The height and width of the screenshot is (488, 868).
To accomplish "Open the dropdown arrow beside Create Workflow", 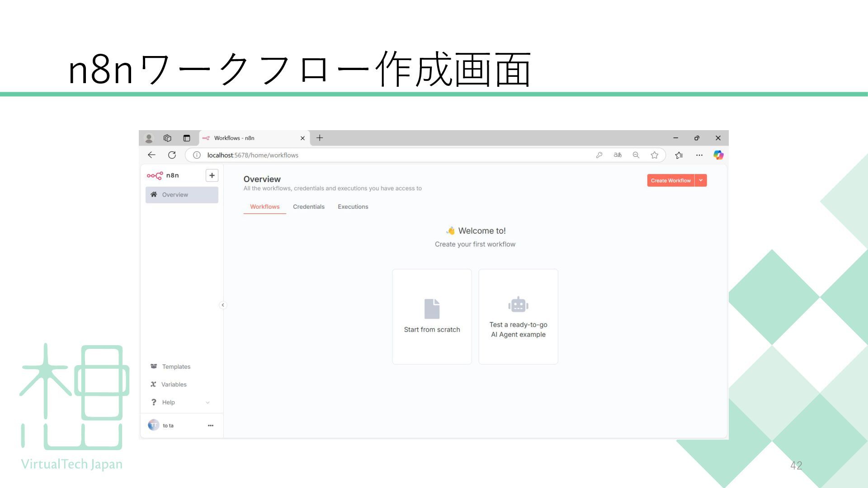I will pos(701,180).
